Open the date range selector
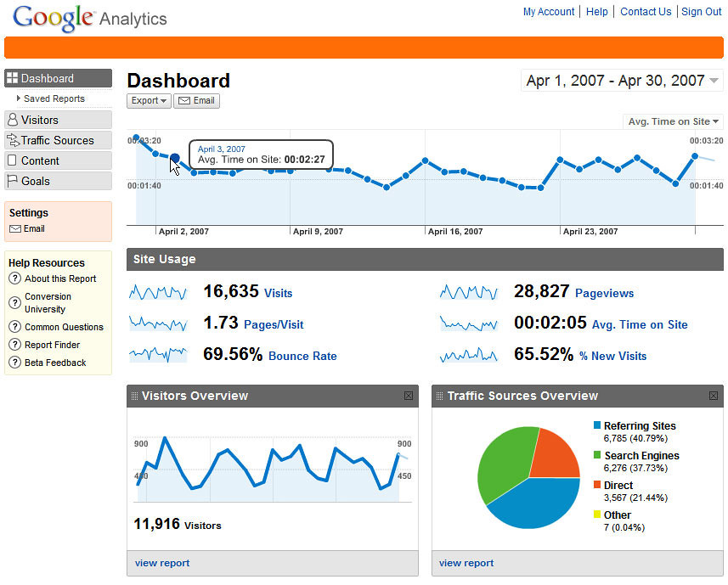Screen dimensions: 728x585 pos(622,81)
